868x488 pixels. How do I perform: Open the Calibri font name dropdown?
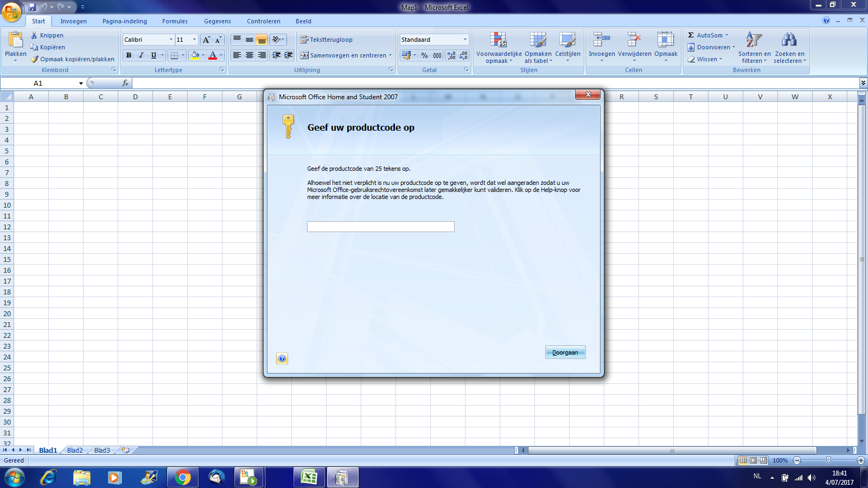point(171,40)
